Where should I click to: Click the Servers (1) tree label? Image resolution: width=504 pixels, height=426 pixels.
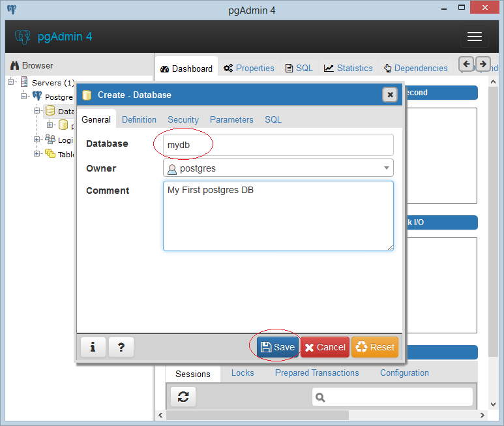[x=53, y=83]
